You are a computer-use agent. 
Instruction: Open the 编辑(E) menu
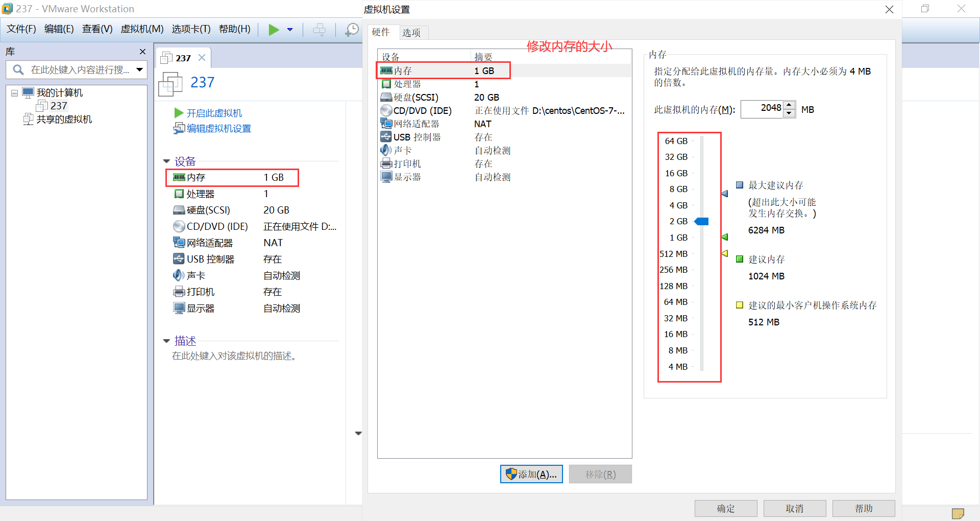point(59,29)
